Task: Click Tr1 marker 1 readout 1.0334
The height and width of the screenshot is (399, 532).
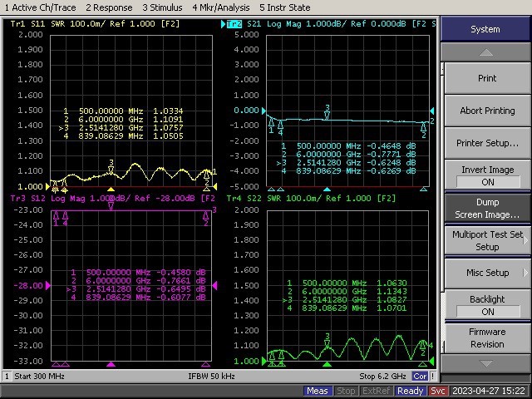Action: point(168,111)
